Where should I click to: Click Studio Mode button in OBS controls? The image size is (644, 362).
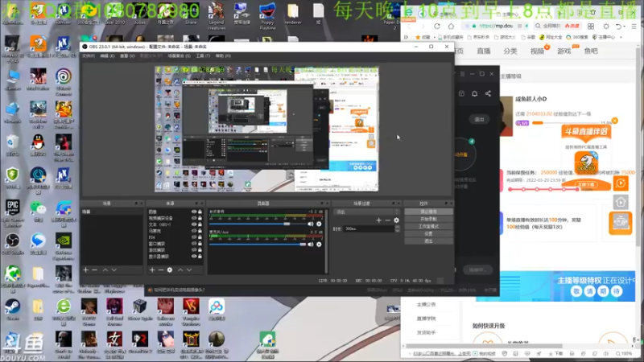point(429,226)
